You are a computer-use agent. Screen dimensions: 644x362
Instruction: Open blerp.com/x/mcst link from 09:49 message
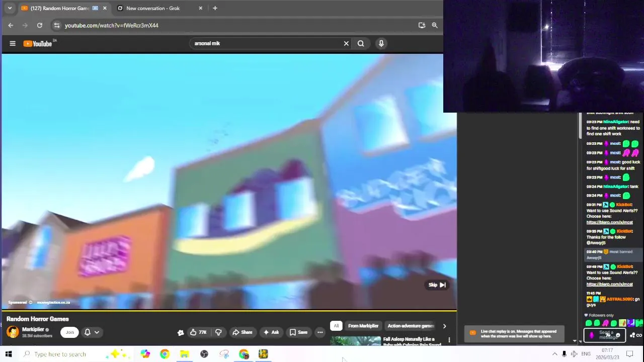click(x=609, y=284)
